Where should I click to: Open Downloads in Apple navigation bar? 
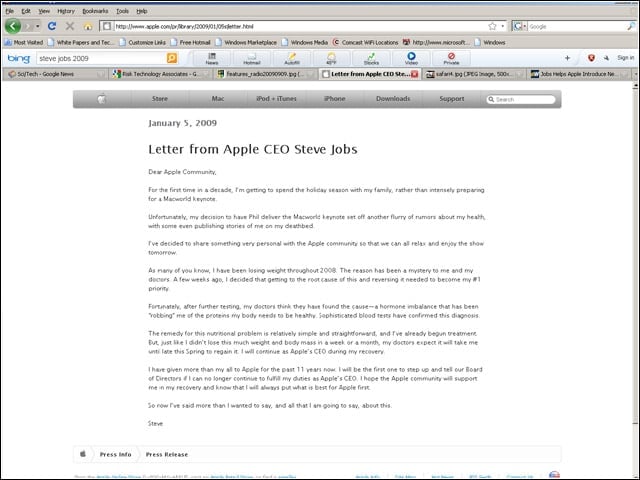[x=393, y=99]
